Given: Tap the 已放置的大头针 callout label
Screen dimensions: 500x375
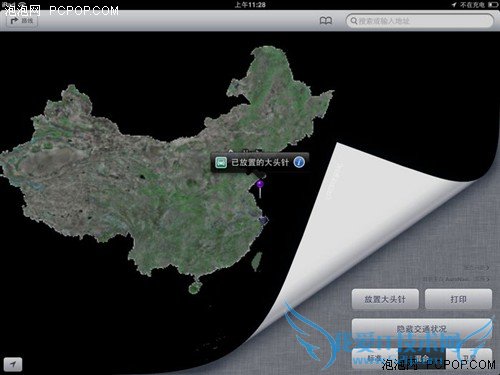Looking at the screenshot, I should click(x=260, y=163).
